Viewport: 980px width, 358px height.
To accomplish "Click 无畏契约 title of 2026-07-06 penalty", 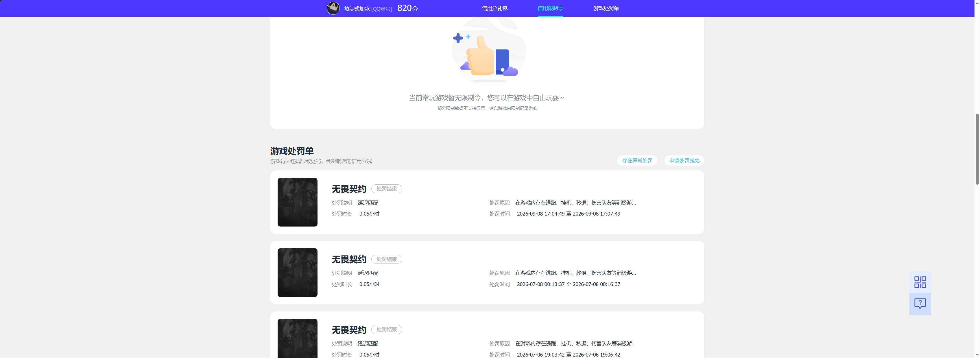I will tap(348, 329).
